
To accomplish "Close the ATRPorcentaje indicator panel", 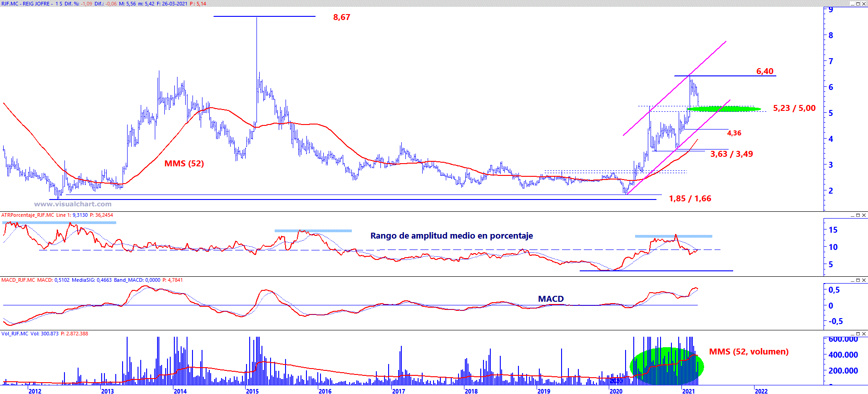I will pos(863,215).
